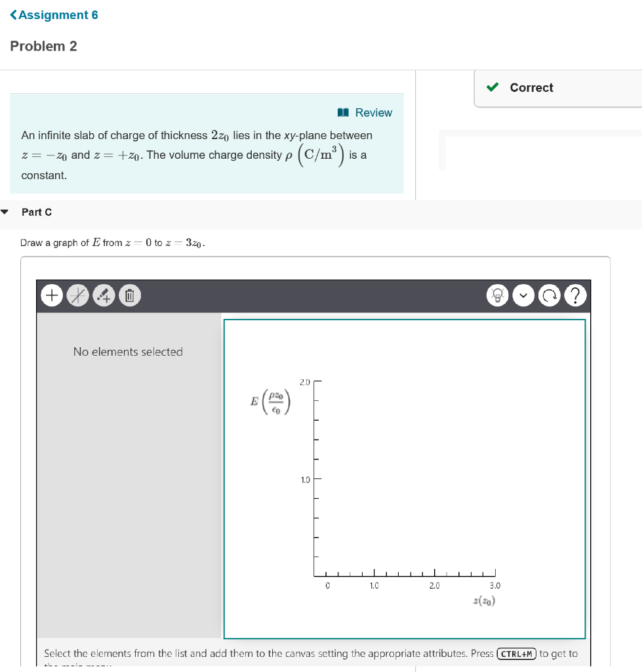Select the add-point drawing tool
This screenshot has height=672, width=642.
[x=104, y=295]
